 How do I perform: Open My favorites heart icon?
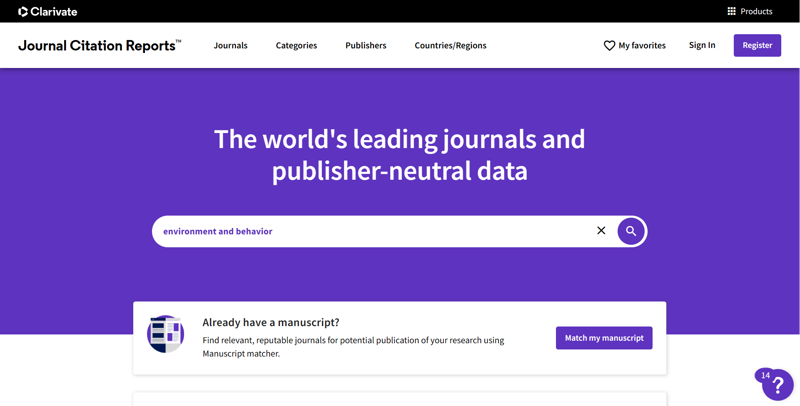(x=609, y=45)
